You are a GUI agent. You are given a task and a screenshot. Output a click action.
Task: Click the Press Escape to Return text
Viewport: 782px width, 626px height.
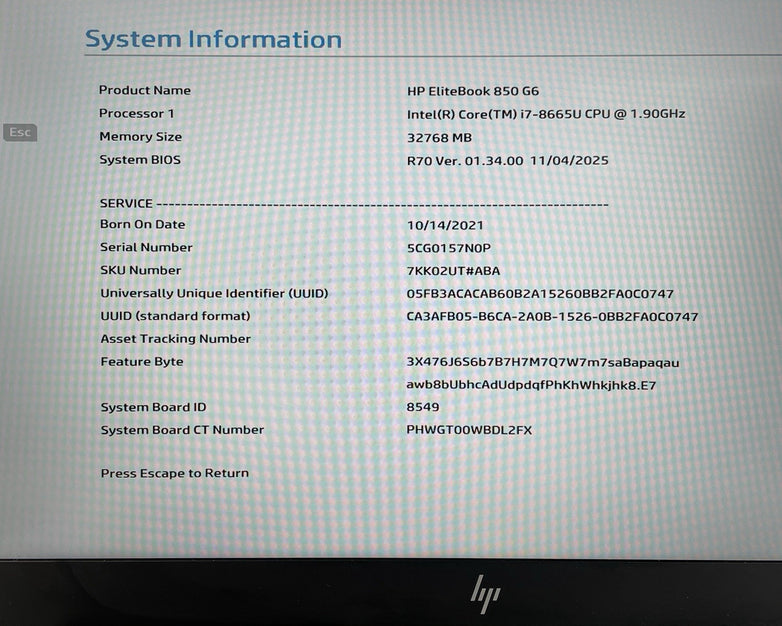coord(175,473)
